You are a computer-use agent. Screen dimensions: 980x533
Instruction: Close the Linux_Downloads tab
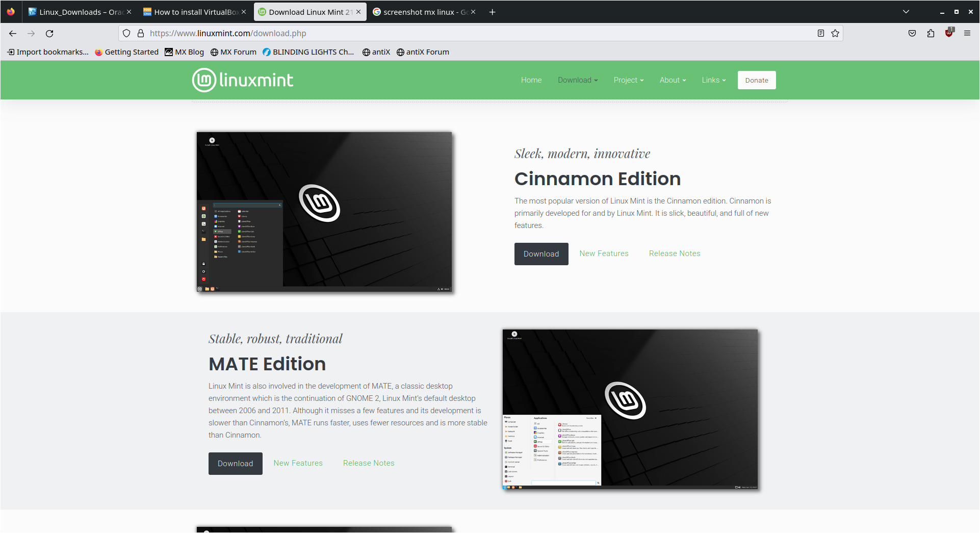coord(129,12)
